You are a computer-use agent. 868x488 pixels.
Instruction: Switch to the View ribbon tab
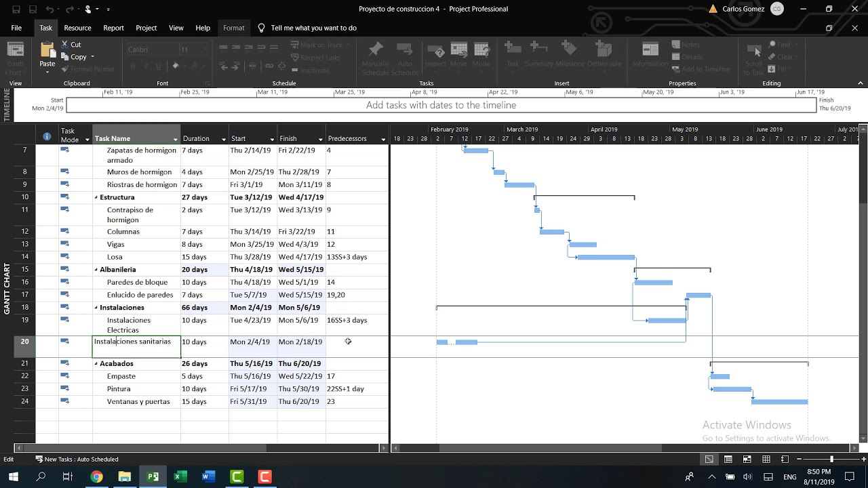(x=176, y=28)
